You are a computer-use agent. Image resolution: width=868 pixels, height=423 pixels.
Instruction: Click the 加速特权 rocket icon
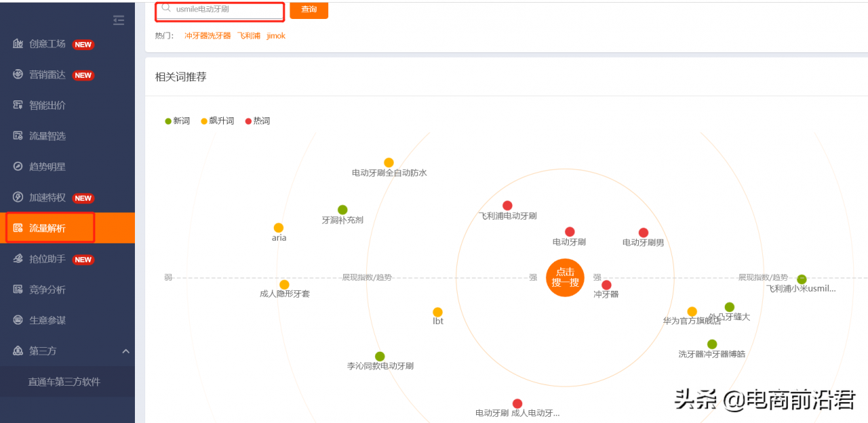pos(18,197)
